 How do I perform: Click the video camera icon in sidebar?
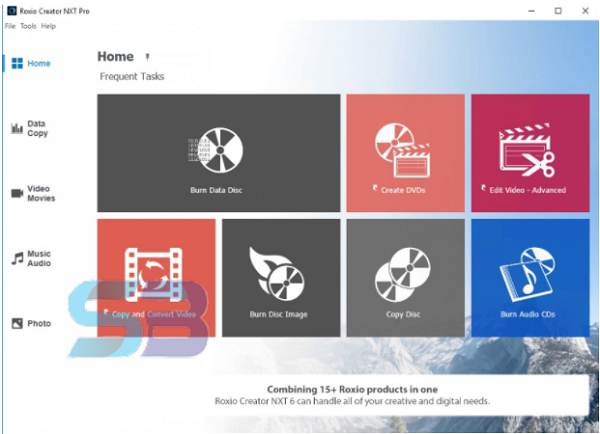coord(17,193)
